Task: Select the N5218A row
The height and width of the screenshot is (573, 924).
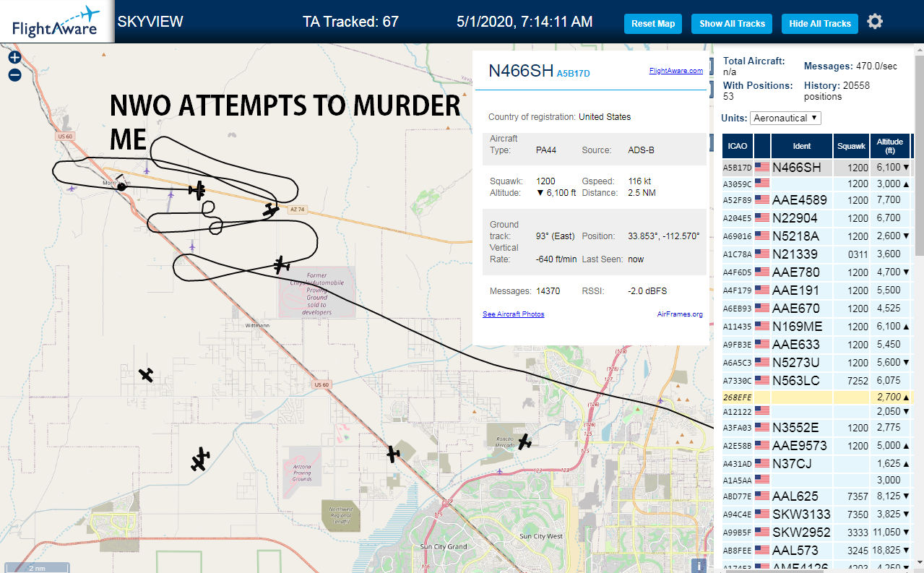Action: (x=817, y=236)
